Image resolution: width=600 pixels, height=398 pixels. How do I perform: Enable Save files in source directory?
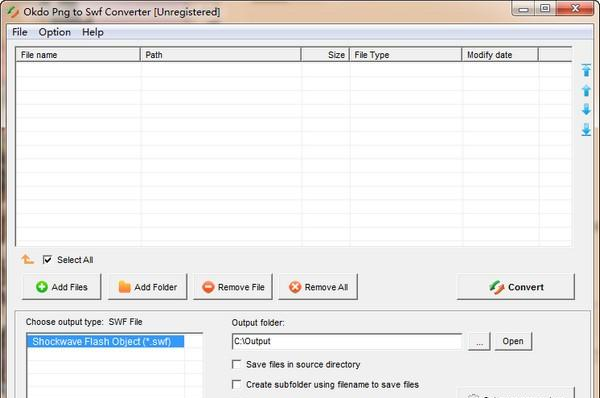[236, 364]
